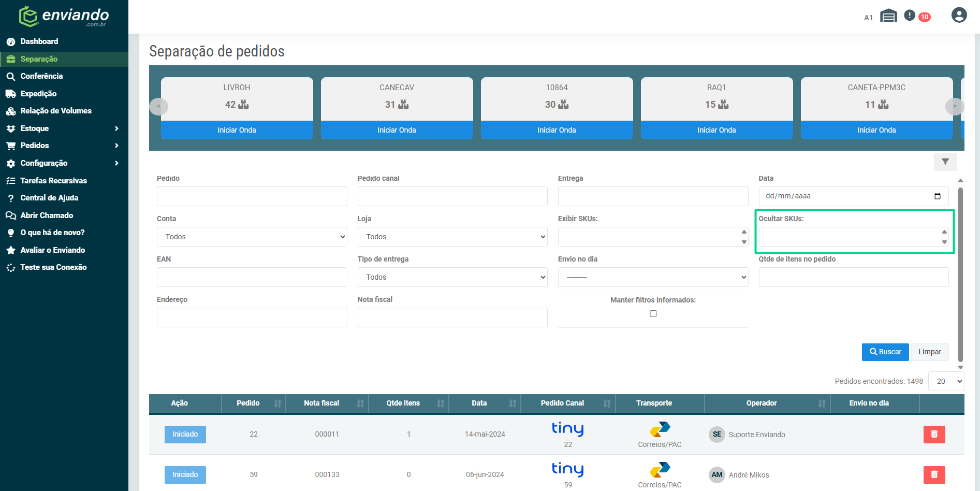Click the star icon for Avaliar o Enviando
This screenshot has width=980, height=491.
[10, 250]
